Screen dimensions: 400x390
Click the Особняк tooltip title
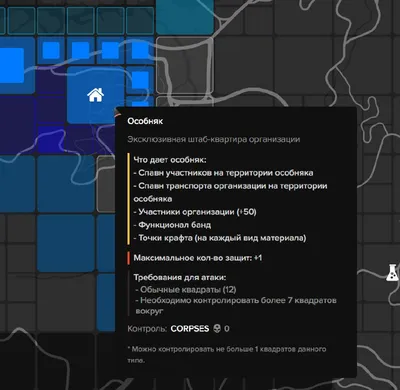click(x=145, y=121)
